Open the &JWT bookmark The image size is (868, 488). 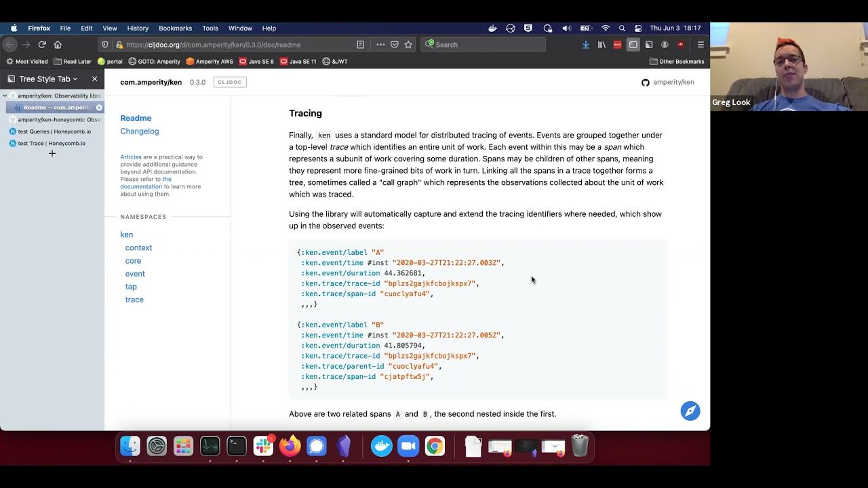[335, 62]
